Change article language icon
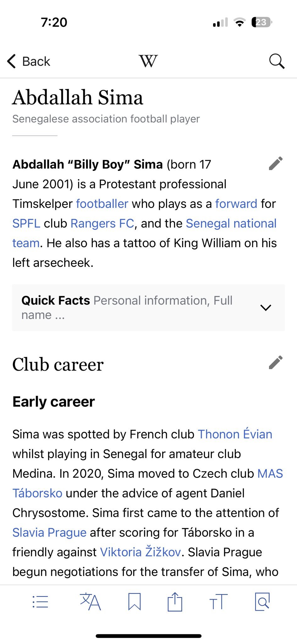The image size is (297, 644). tap(90, 602)
